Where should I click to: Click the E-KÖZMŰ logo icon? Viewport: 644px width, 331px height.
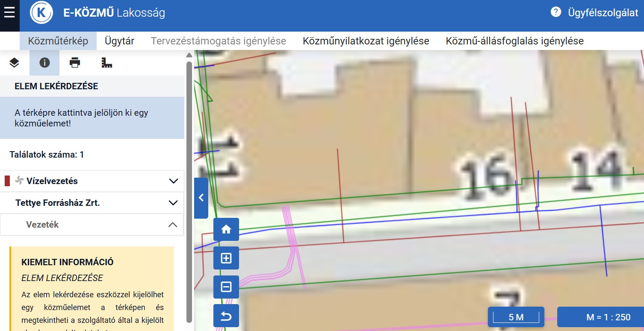tap(41, 13)
